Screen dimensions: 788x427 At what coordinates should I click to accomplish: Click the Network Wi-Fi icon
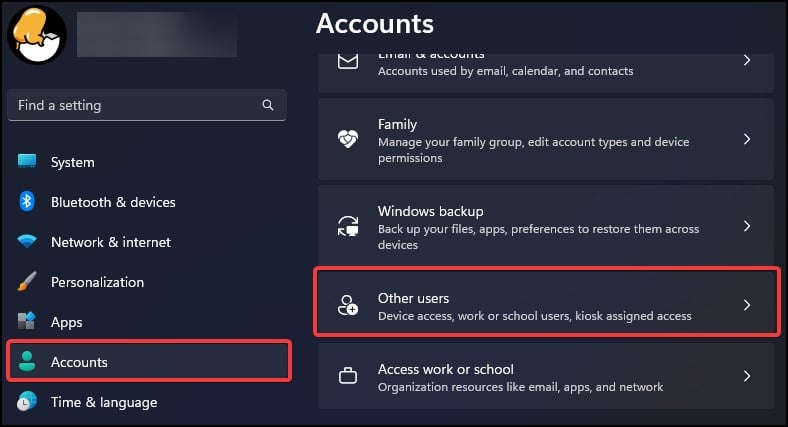point(27,242)
